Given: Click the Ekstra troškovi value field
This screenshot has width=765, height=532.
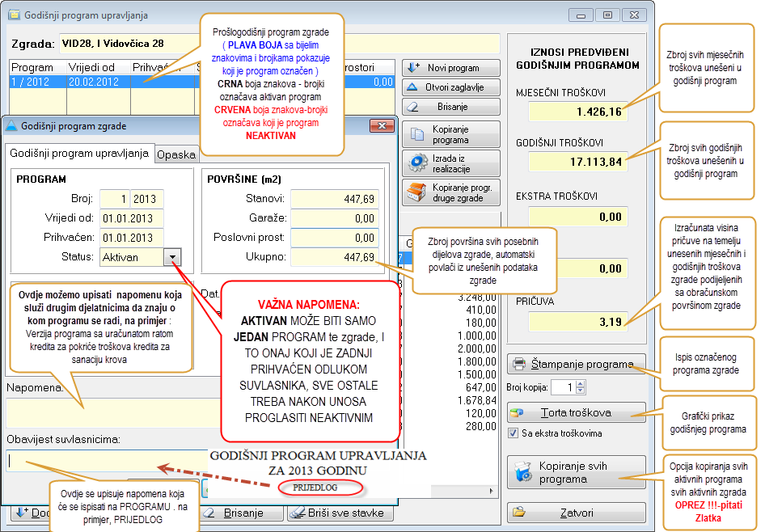Looking at the screenshot, I should pos(577,217).
